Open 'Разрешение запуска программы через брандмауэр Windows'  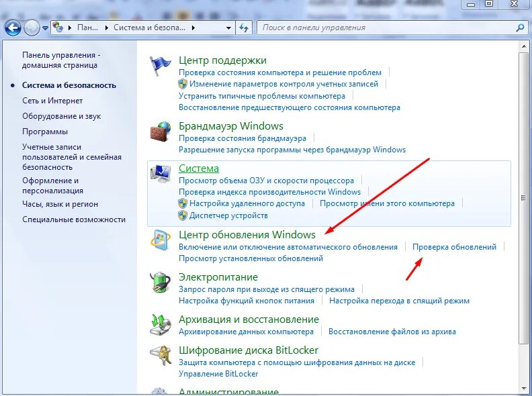pos(292,150)
